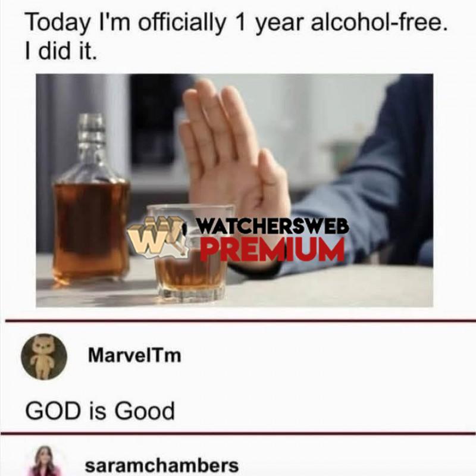Select the "GOD is Good" comment text
Image resolution: width=476 pixels, height=476 pixels.
(100, 411)
